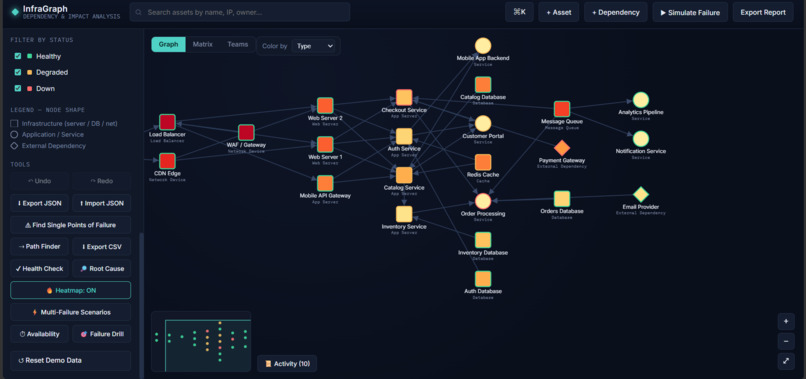
Task: Click the Redis Cache node
Action: [x=483, y=163]
